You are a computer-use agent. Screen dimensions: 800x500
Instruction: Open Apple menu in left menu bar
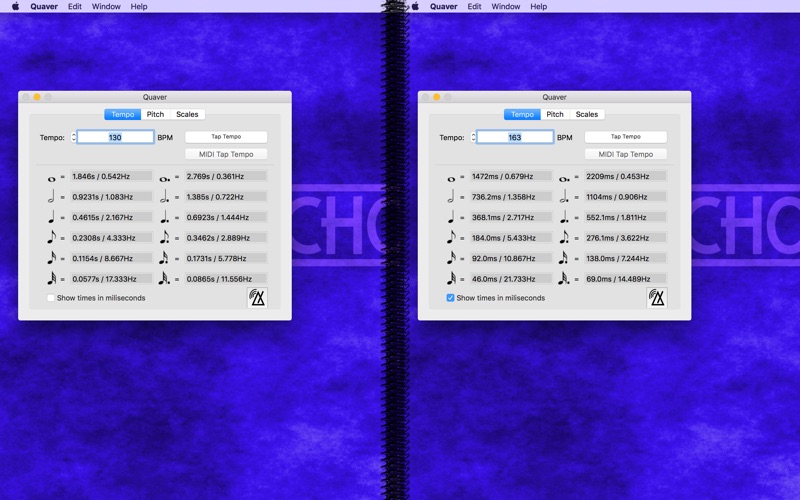point(15,6)
